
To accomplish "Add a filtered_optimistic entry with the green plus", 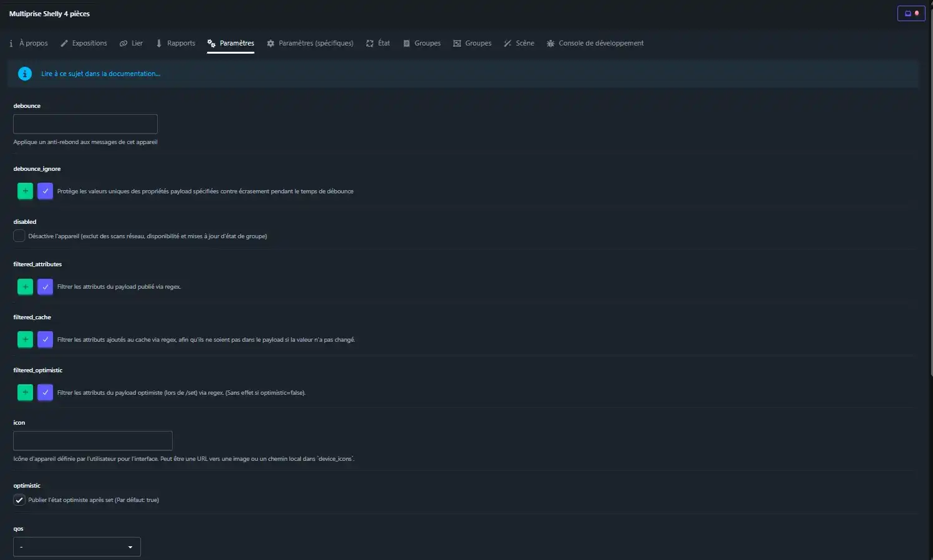I will 25,393.
